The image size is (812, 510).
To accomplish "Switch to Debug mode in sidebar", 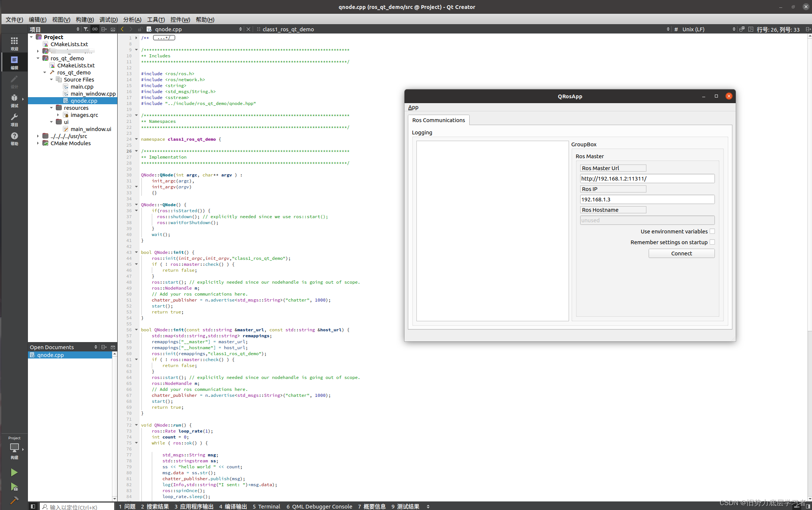I will coord(14,100).
